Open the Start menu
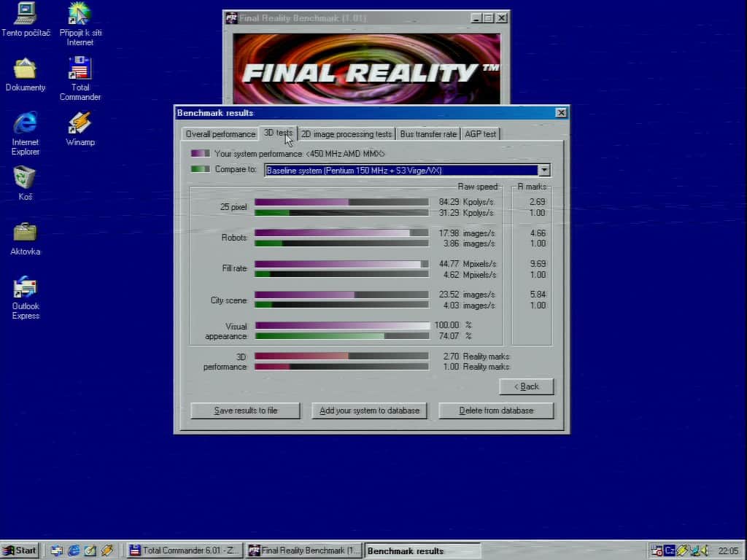 click(x=20, y=551)
